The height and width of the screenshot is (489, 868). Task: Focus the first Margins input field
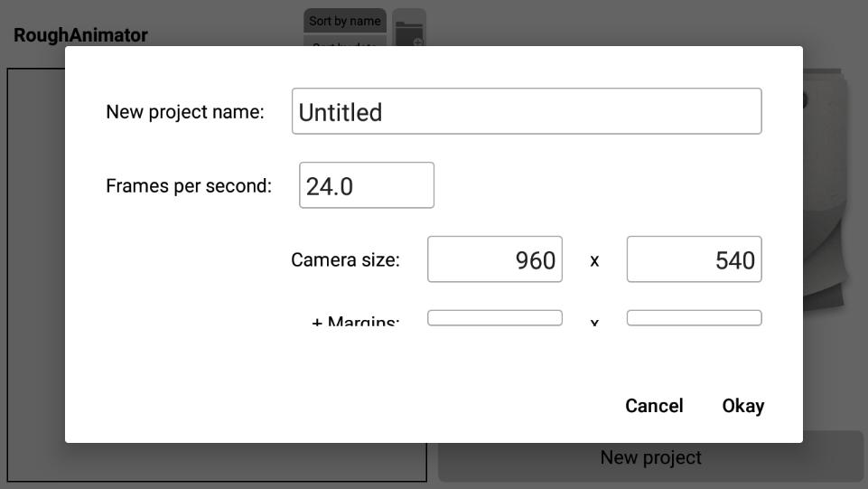click(x=494, y=318)
